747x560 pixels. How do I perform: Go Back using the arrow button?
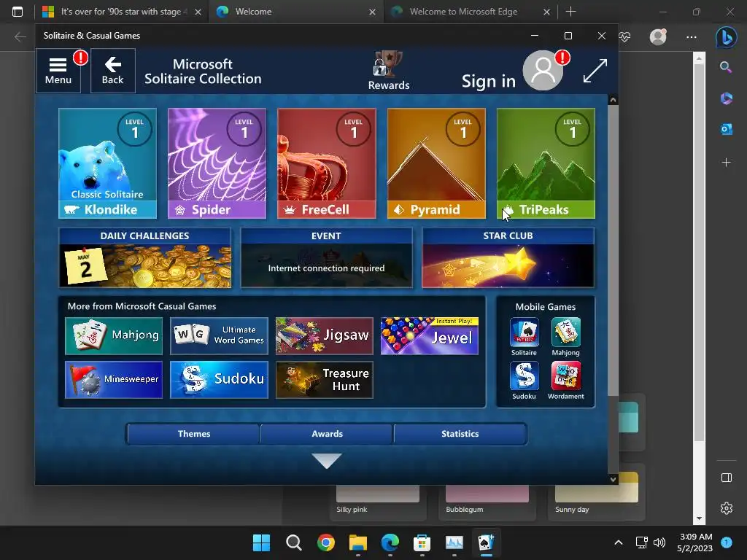pos(112,71)
